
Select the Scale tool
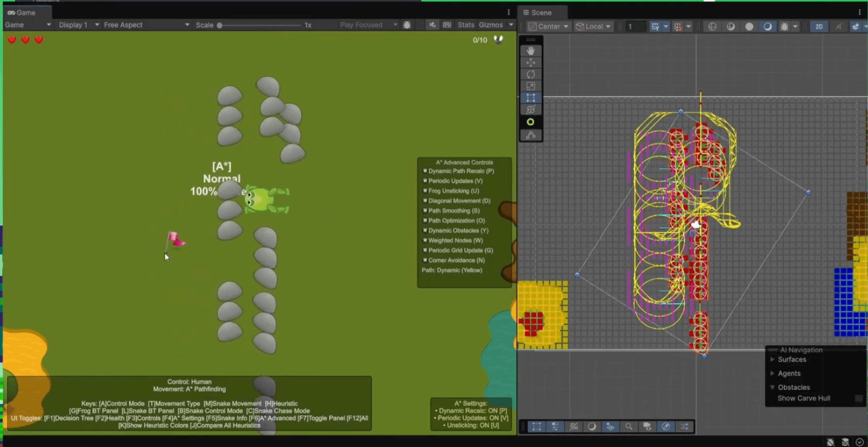point(531,86)
